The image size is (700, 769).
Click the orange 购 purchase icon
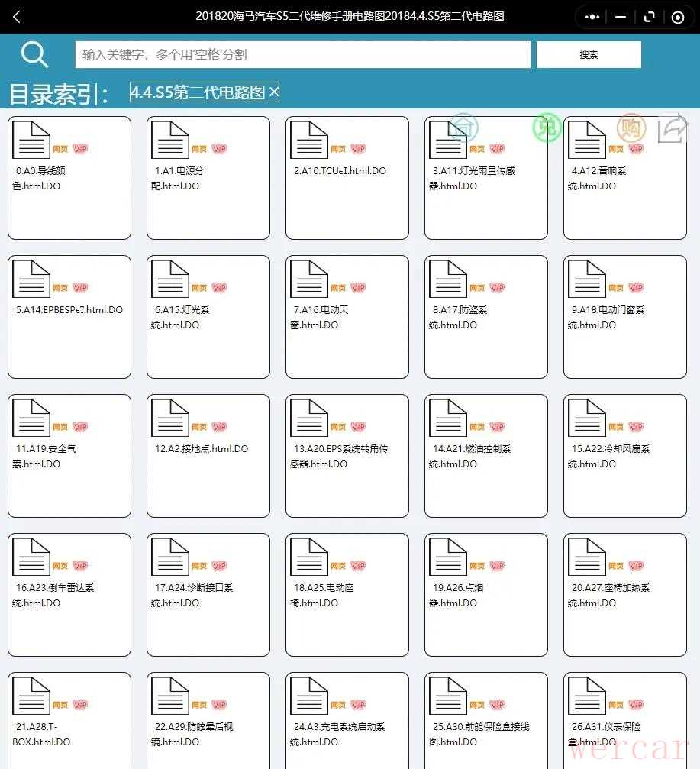(x=631, y=128)
